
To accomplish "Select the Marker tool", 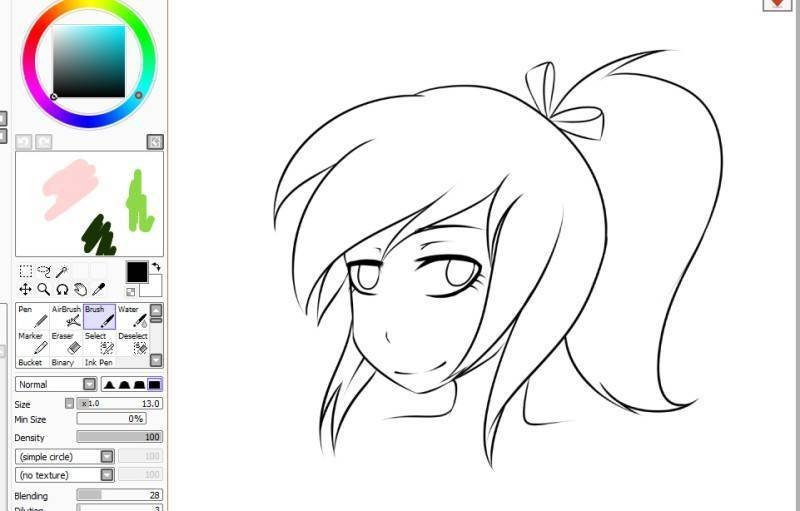I will pyautogui.click(x=32, y=343).
